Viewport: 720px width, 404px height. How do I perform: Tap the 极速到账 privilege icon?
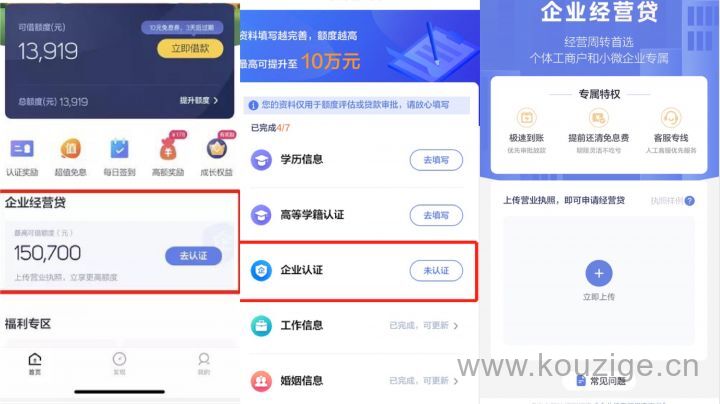(527, 118)
